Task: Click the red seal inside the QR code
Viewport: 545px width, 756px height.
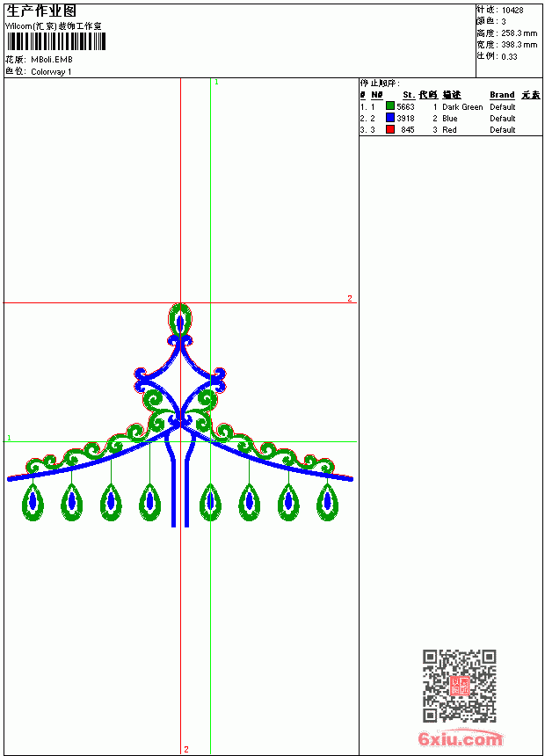Action: [x=459, y=685]
